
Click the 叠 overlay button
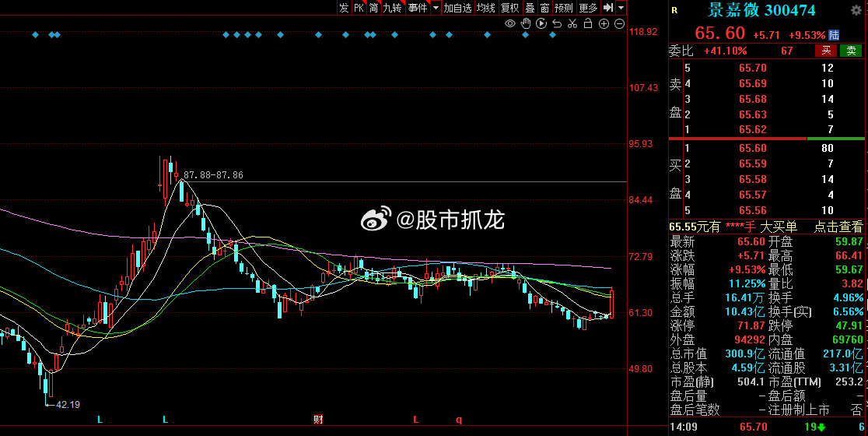point(530,7)
